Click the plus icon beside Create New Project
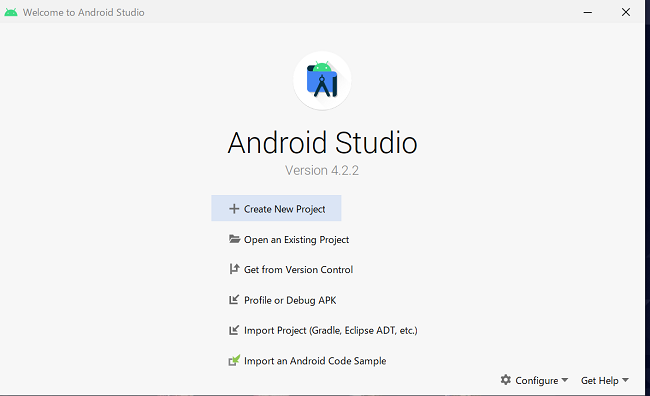 click(234, 209)
